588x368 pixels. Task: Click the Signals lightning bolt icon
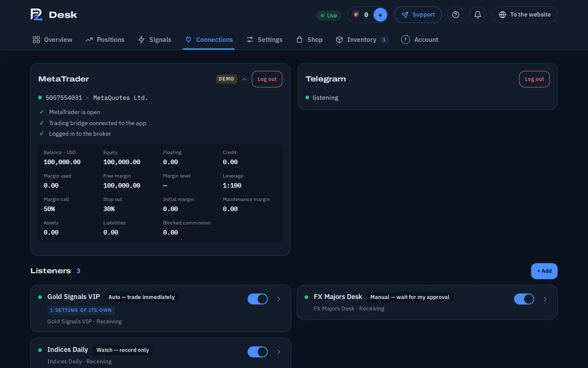click(141, 40)
